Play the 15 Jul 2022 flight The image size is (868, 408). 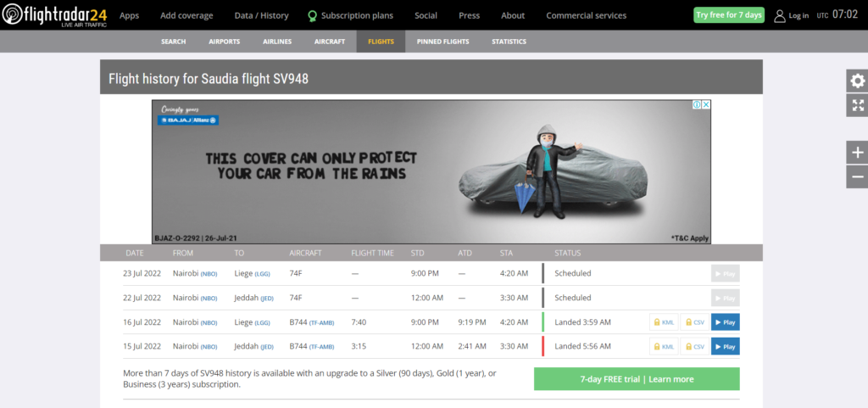click(x=726, y=347)
